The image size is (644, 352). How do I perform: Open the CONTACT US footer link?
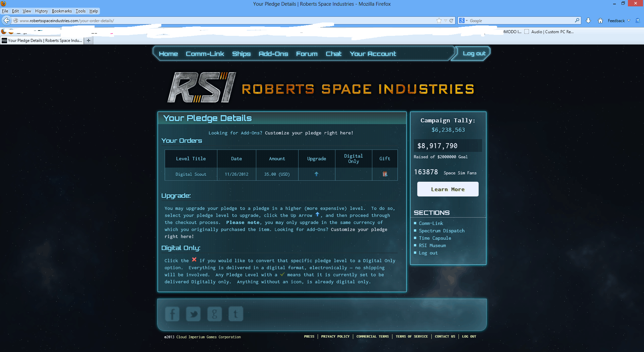click(x=445, y=336)
